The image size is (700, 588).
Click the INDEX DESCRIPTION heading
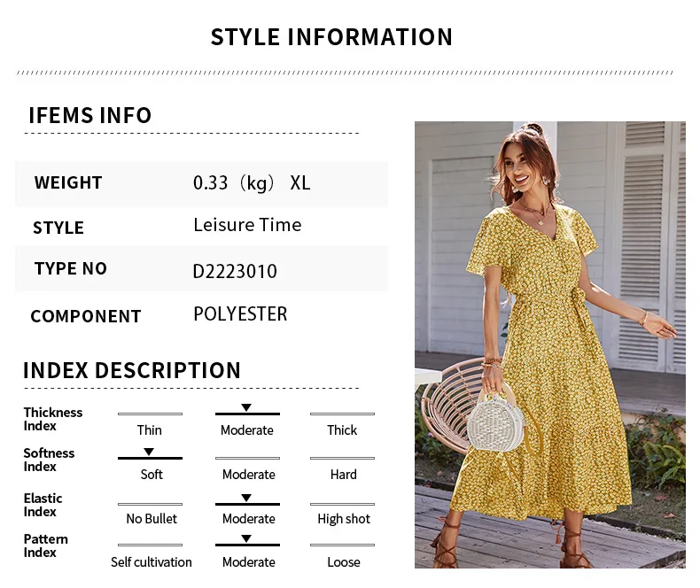coord(132,370)
